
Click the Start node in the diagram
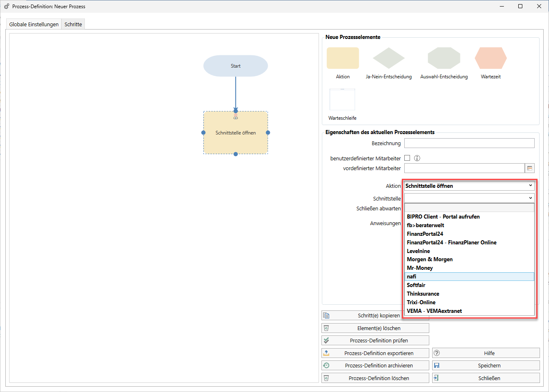(235, 66)
